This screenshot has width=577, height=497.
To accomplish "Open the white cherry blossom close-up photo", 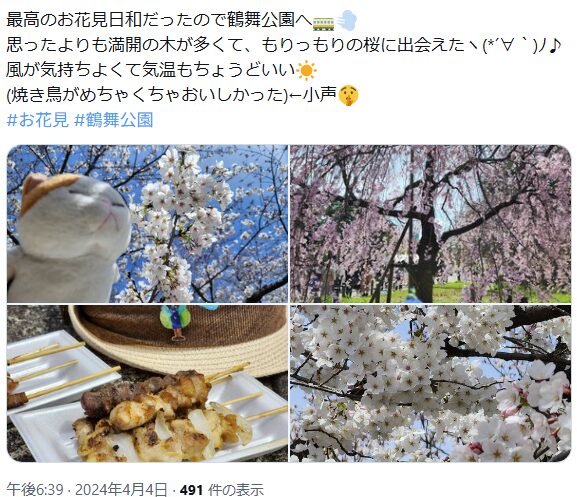I will tap(431, 383).
